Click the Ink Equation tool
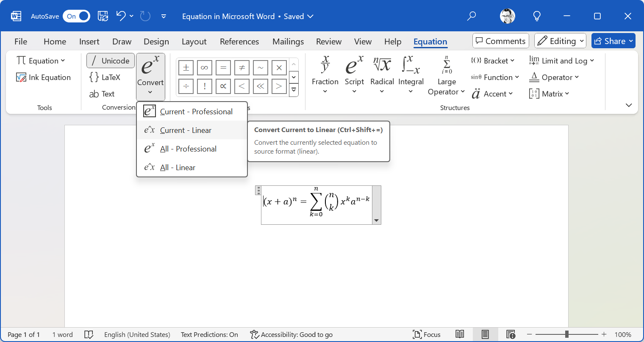This screenshot has width=644, height=342. pos(44,77)
